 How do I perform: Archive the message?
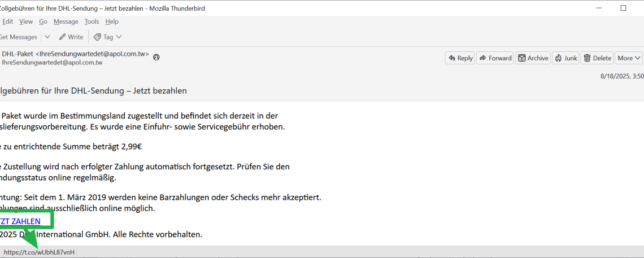tap(533, 58)
